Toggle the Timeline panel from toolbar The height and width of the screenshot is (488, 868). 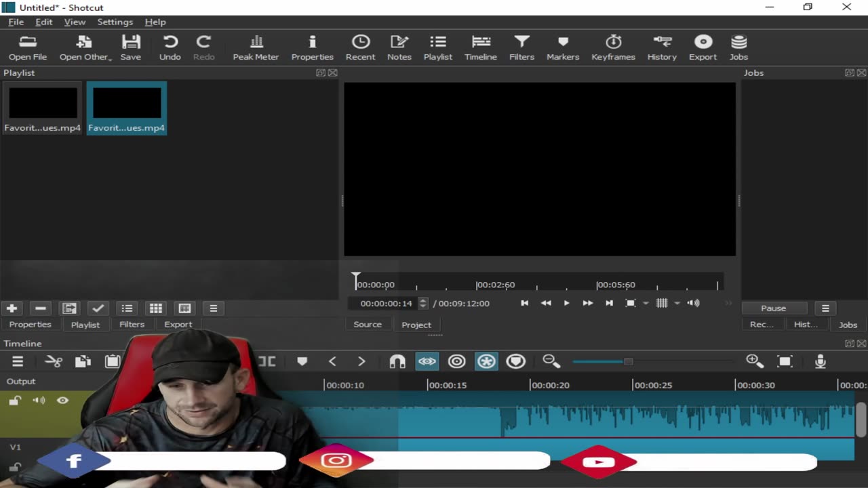click(481, 48)
